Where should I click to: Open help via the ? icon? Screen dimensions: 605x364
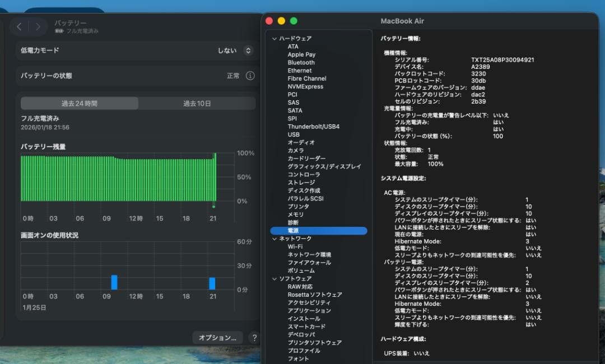255,337
